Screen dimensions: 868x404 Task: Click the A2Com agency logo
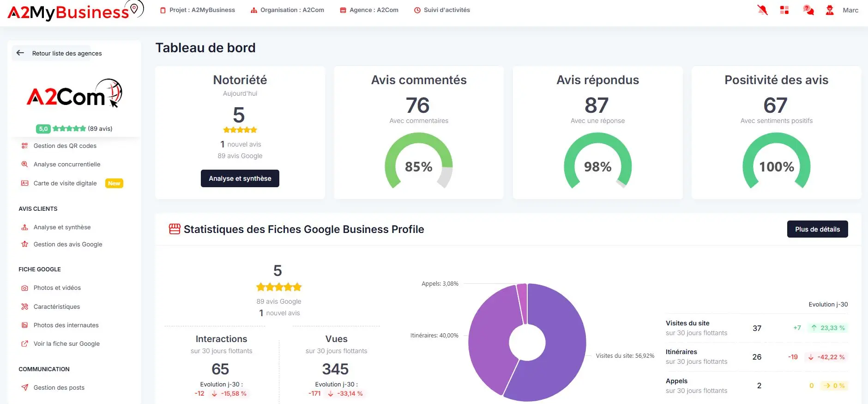pos(74,94)
